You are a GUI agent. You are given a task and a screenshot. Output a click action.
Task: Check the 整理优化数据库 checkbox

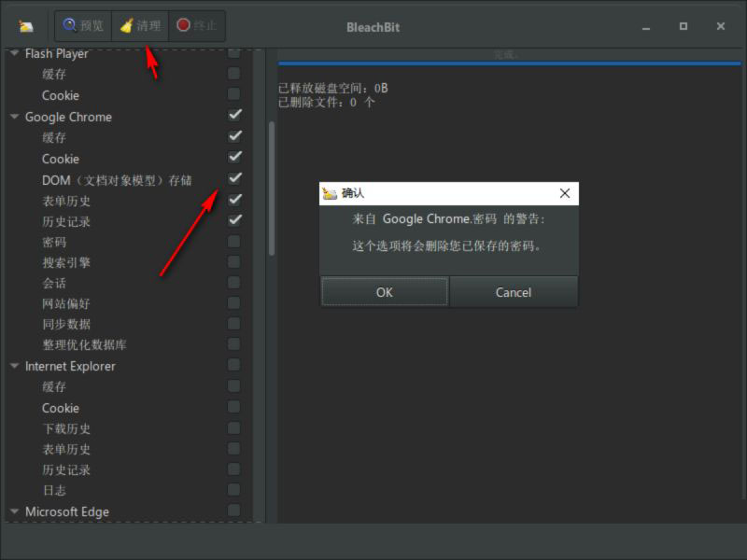[233, 343]
